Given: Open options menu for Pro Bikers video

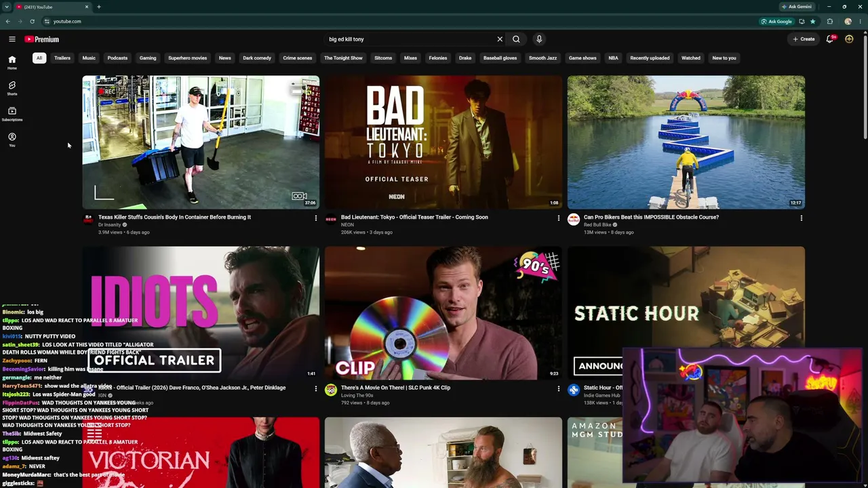Looking at the screenshot, I should [x=801, y=218].
